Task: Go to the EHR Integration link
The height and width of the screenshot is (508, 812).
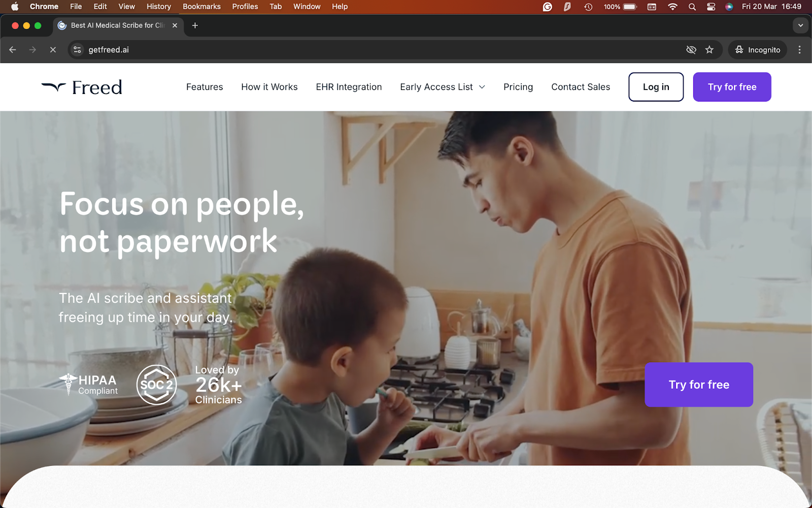Action: point(349,87)
